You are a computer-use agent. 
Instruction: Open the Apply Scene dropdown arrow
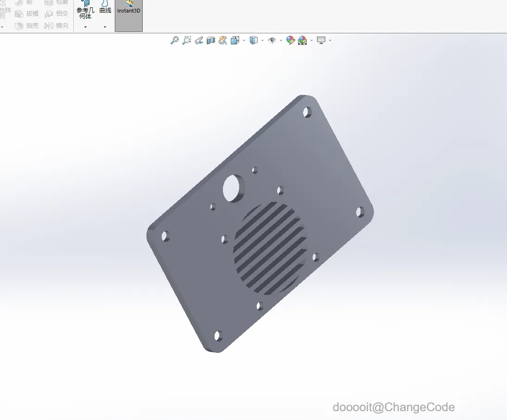tap(311, 41)
